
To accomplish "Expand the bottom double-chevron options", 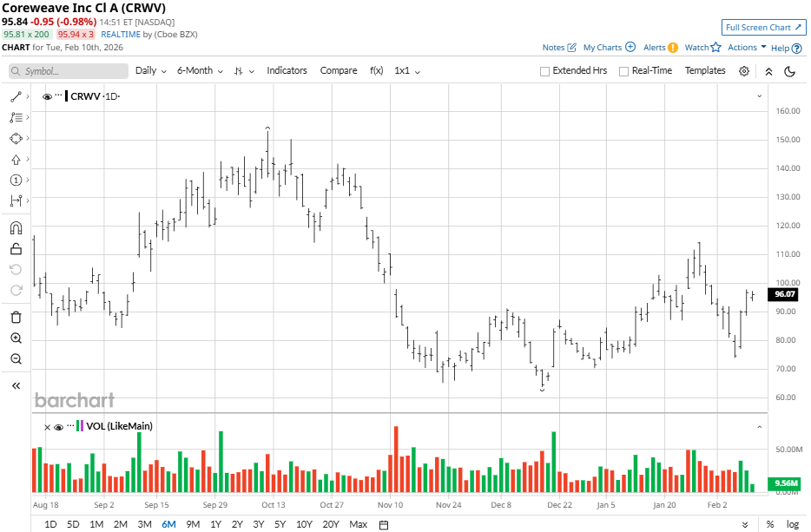I will point(745,525).
